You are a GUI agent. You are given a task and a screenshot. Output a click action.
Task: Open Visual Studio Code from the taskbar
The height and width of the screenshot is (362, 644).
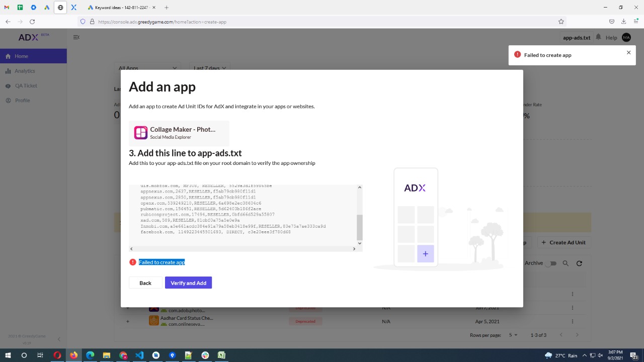click(139, 355)
